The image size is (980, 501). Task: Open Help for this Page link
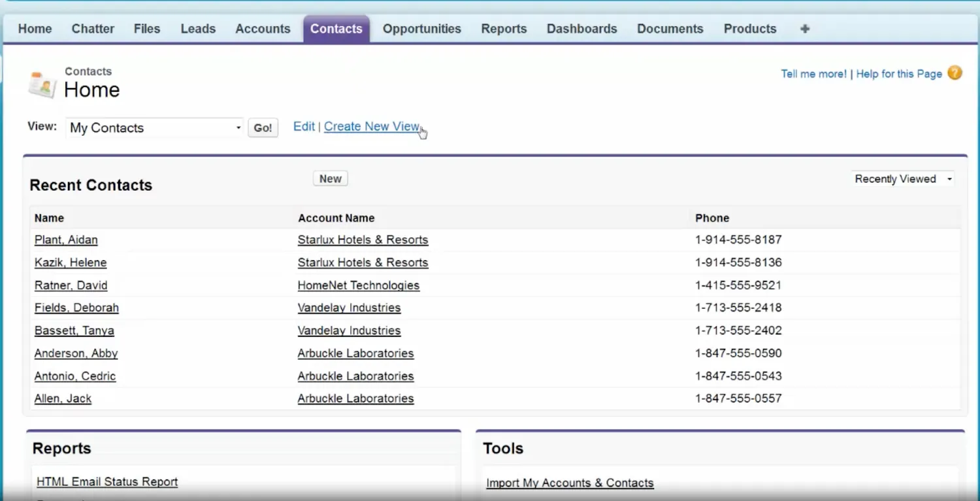click(x=899, y=74)
